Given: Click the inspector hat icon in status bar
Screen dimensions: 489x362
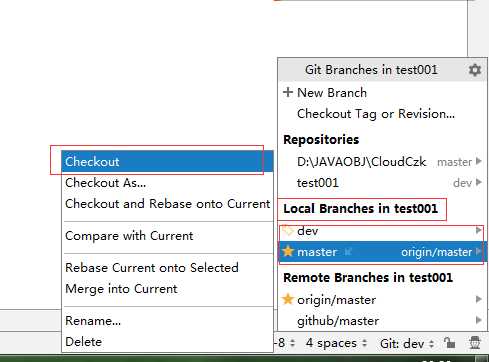Looking at the screenshot, I should 475,342.
